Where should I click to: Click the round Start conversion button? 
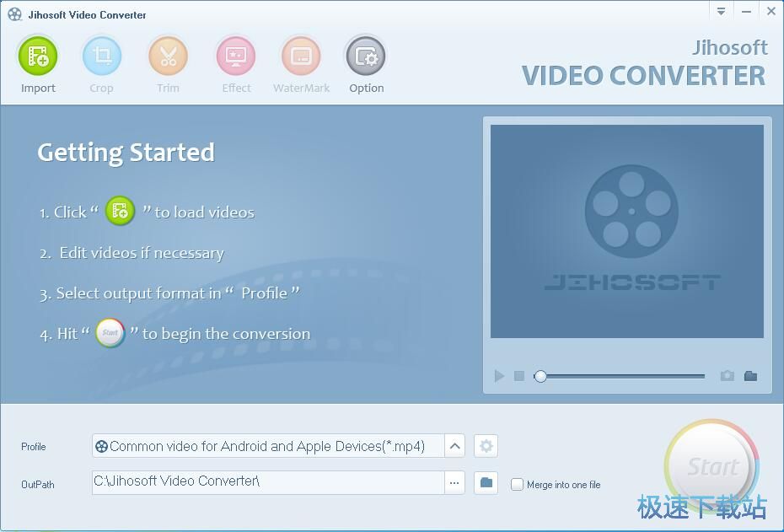pos(712,466)
